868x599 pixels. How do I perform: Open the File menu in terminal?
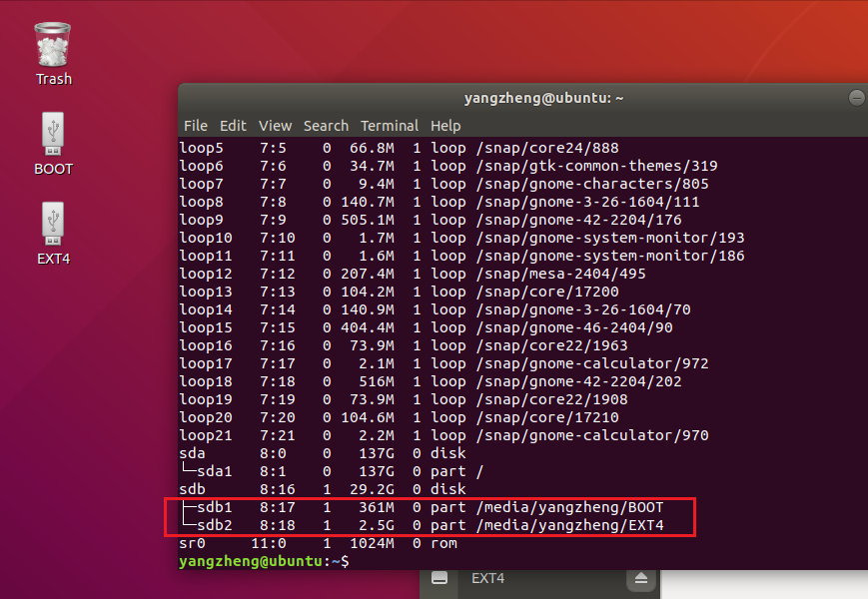click(196, 126)
